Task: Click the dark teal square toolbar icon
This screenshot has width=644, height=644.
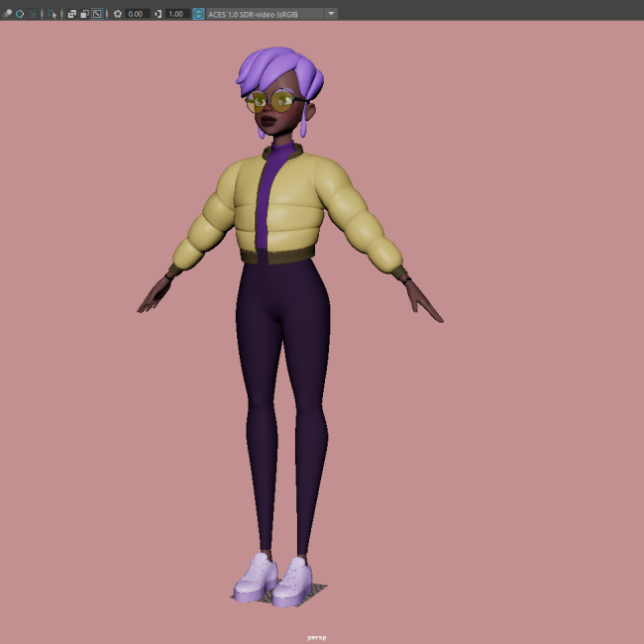Action: tap(33, 14)
